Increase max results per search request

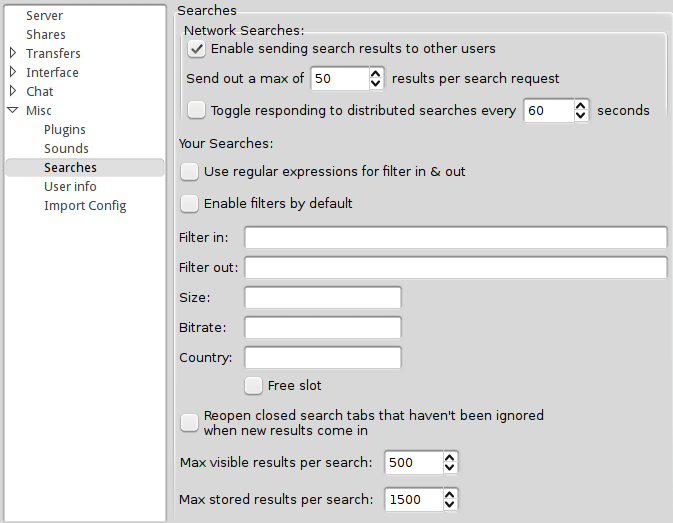(376, 74)
